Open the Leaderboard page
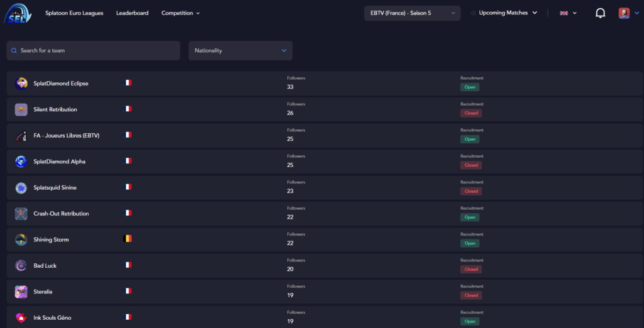Viewport: 644px width, 328px height. tap(132, 13)
